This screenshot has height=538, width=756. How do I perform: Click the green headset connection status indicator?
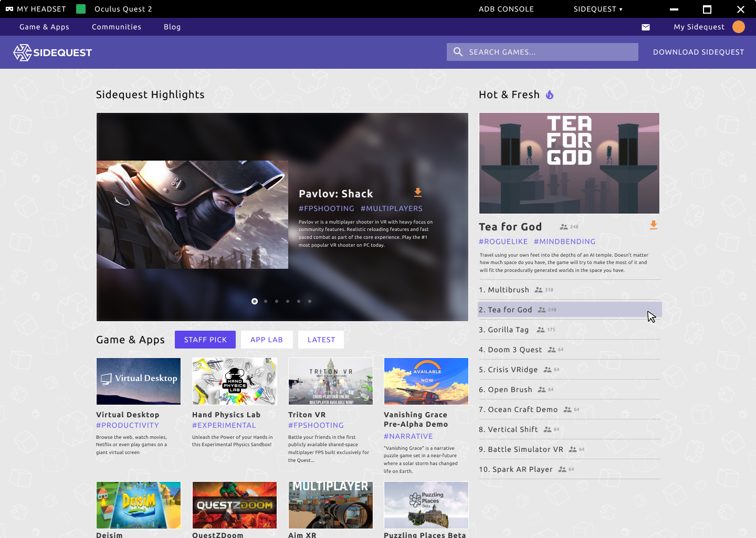click(81, 9)
